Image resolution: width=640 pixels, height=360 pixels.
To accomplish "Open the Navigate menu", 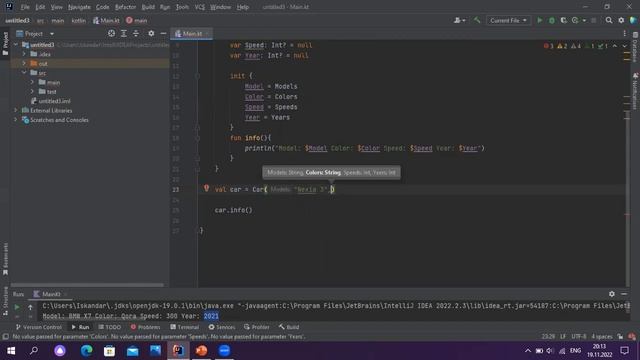I will pos(79,7).
